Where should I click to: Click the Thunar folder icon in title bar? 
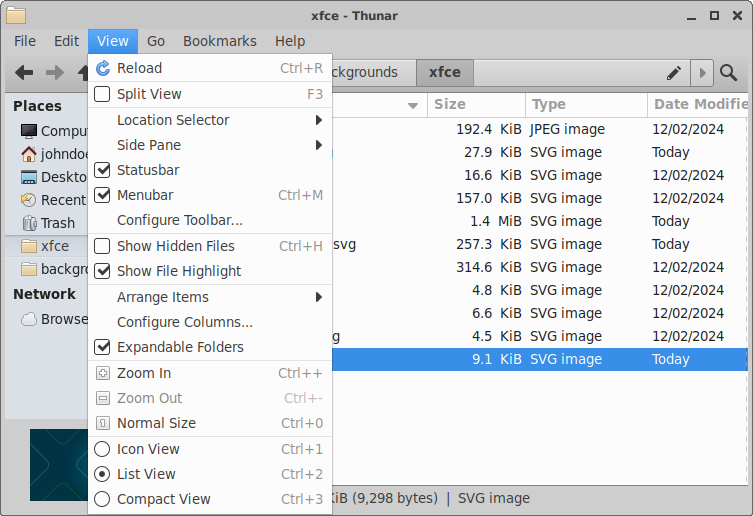pyautogui.click(x=16, y=15)
